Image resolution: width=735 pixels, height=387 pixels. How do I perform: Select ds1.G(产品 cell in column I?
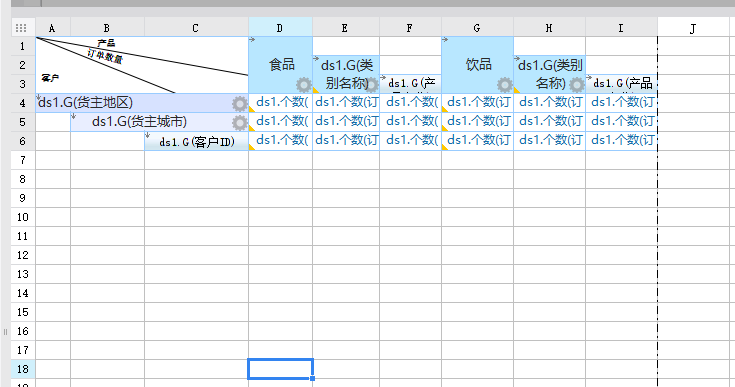(x=622, y=84)
